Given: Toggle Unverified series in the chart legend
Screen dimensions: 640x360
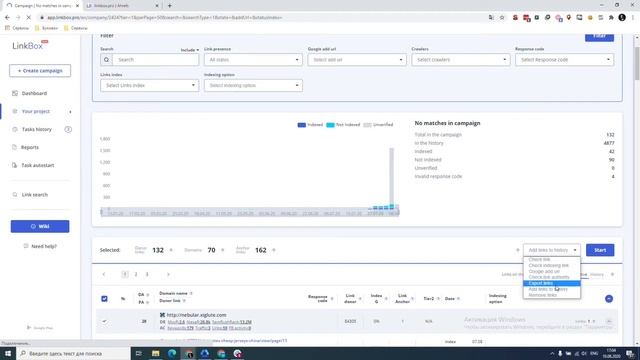Looking at the screenshot, I should click(x=378, y=125).
